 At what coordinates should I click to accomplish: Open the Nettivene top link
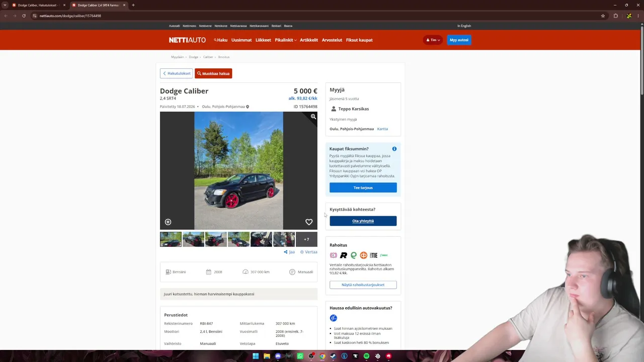click(x=205, y=26)
